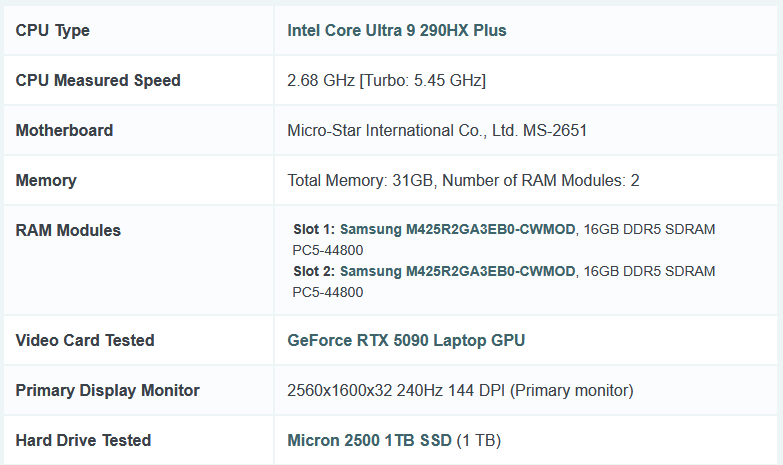Viewport: 783px width, 465px height.
Task: Follow the GeForce RTX 5090 Laptop GPU link
Action: click(405, 340)
